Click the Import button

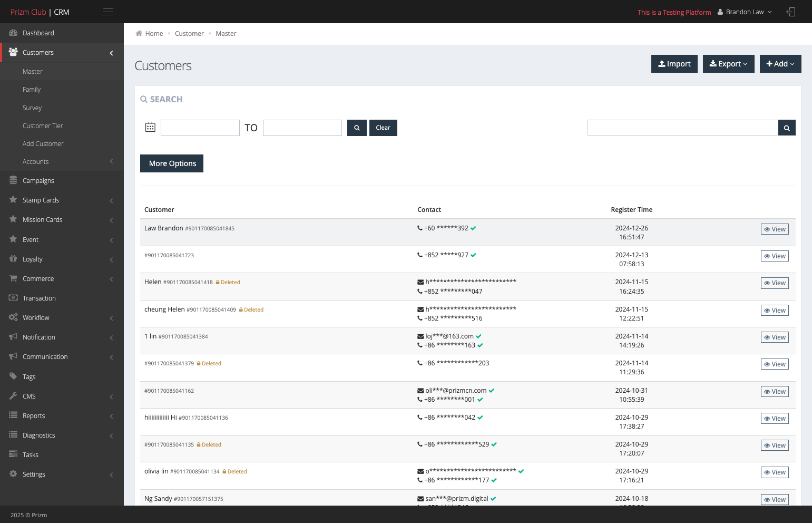point(674,64)
